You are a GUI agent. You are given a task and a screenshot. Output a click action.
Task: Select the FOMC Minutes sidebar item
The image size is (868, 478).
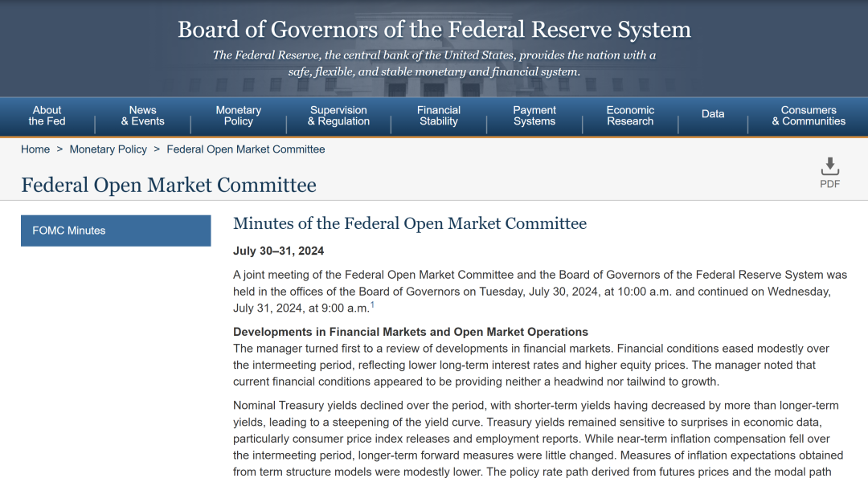pyautogui.click(x=116, y=231)
